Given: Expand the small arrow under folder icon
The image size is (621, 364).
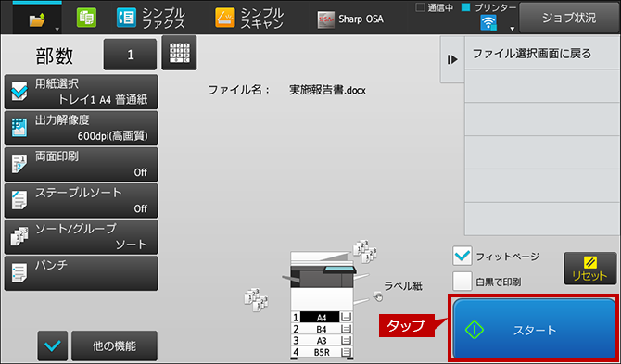Looking at the screenshot, I should click(57, 30).
